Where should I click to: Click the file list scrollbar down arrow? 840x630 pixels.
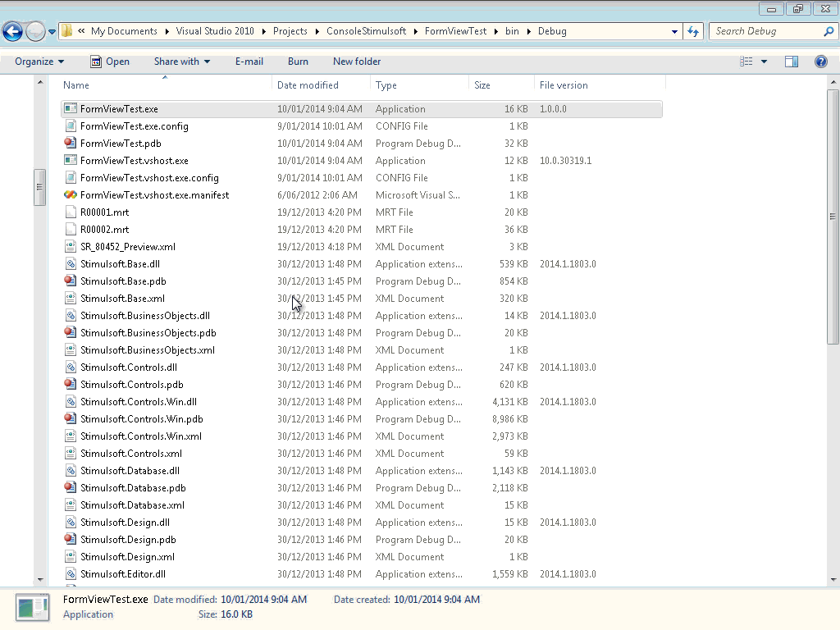(x=833, y=580)
